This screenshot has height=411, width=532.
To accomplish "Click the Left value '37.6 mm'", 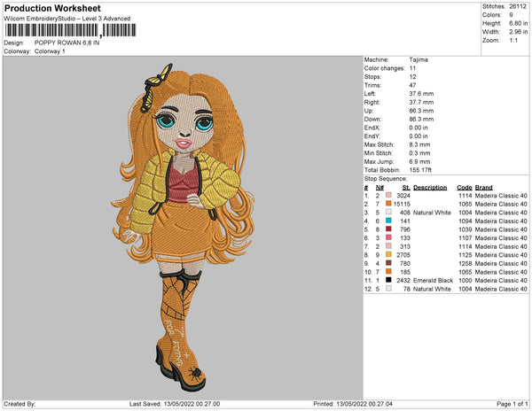I will point(421,94).
